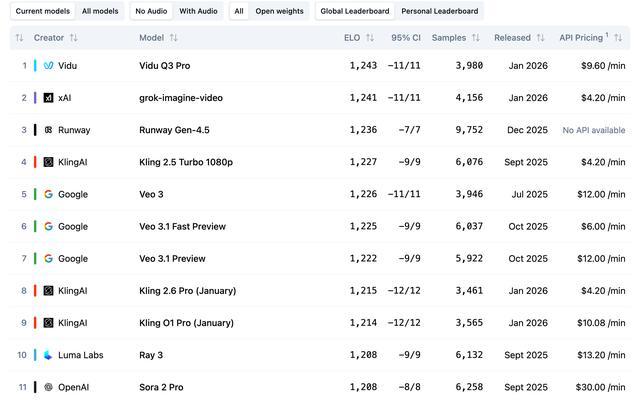This screenshot has height=401, width=640.
Task: Sort by Released date column arrows
Action: point(541,38)
